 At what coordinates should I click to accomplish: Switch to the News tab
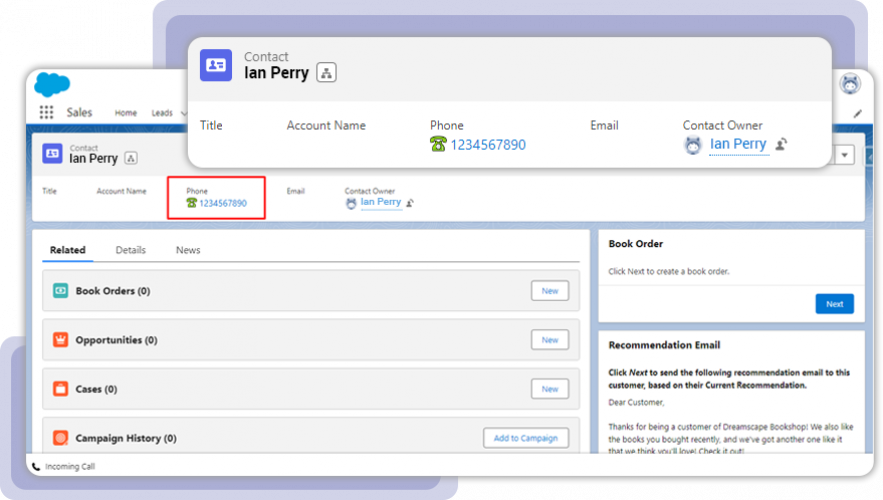pyautogui.click(x=188, y=250)
